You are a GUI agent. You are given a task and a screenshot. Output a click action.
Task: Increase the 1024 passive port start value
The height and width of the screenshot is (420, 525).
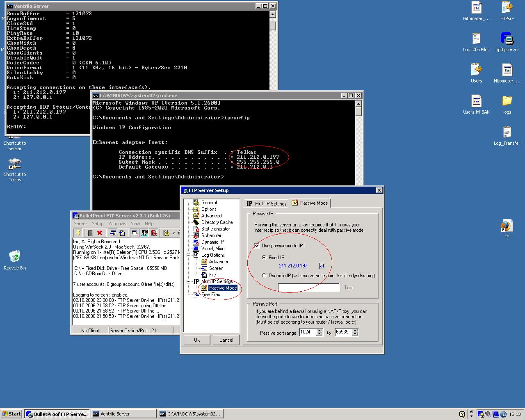(320, 330)
